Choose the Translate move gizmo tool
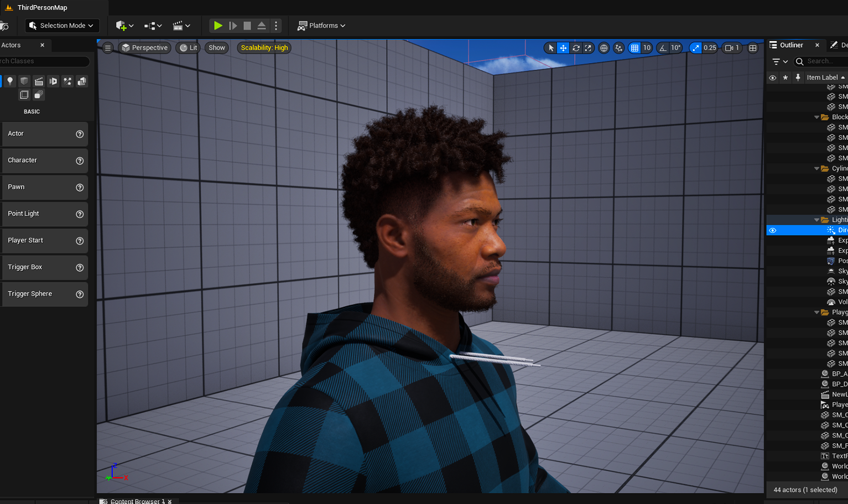This screenshot has height=504, width=848. click(563, 48)
